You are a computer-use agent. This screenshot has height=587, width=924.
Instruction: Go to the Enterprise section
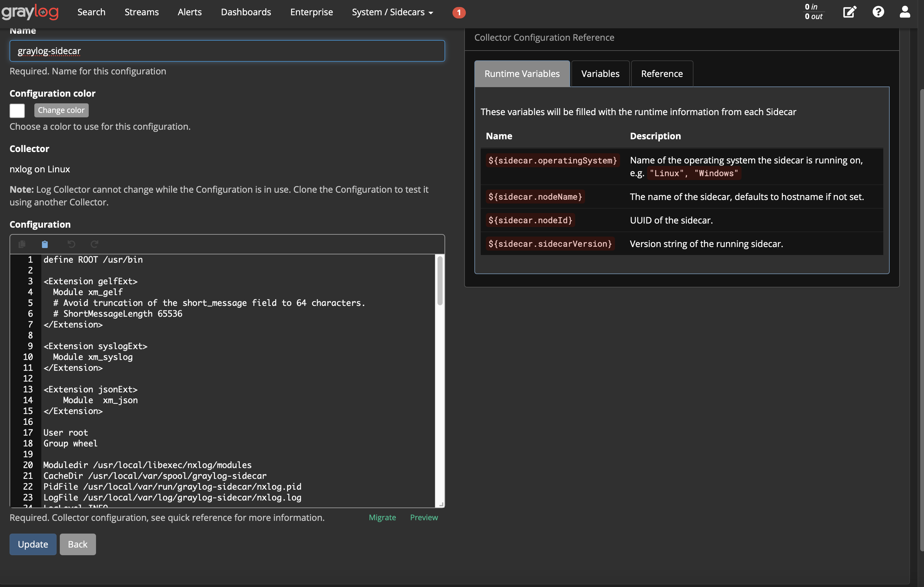point(311,12)
